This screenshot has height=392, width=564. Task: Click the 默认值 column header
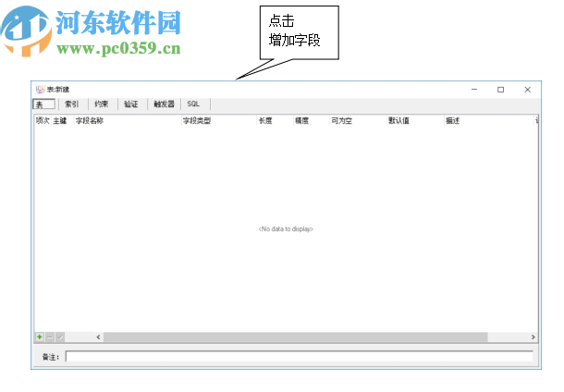415,120
